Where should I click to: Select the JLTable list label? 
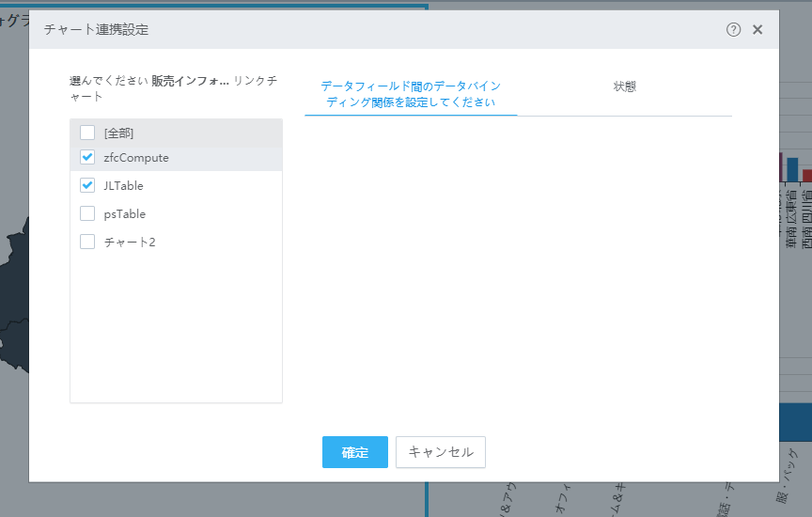tap(123, 185)
